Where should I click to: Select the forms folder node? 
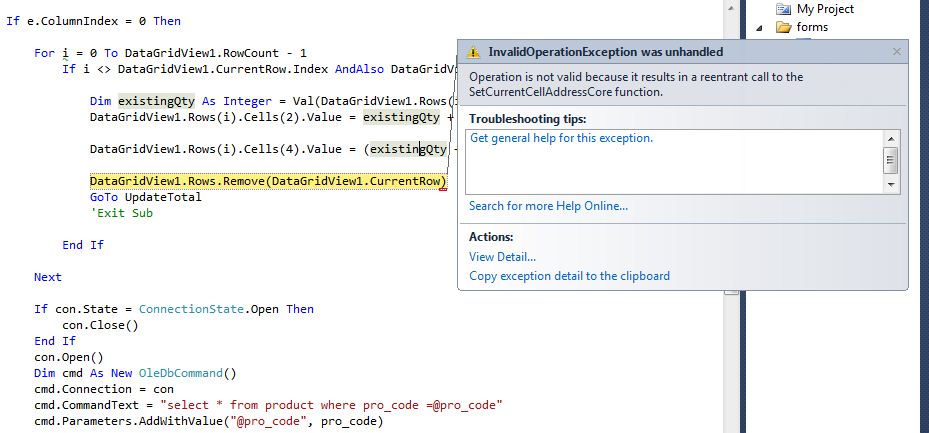(812, 27)
